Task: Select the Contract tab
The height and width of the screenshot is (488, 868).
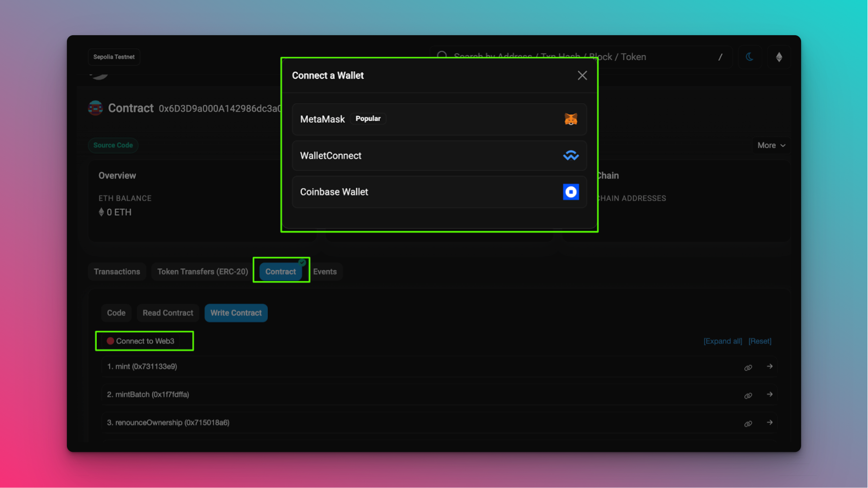Action: point(281,272)
